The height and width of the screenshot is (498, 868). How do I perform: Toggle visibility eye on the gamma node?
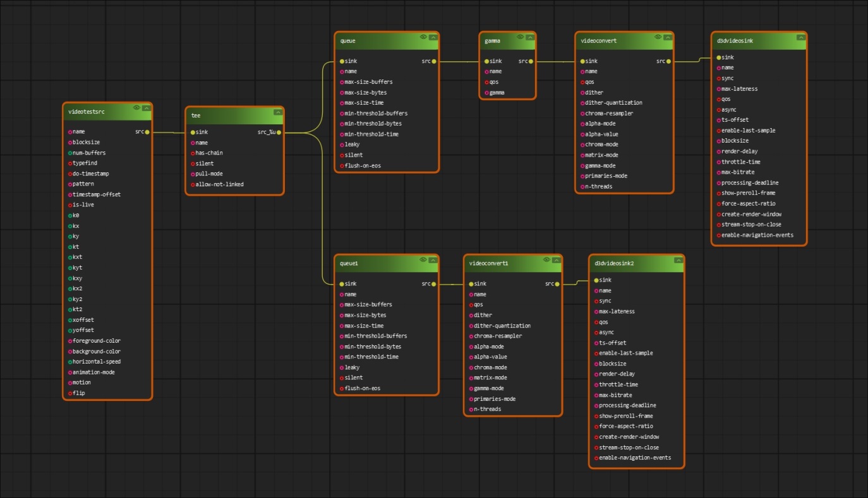pos(520,37)
